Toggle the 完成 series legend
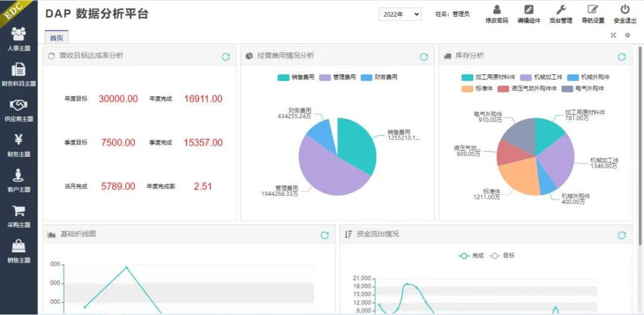The width and height of the screenshot is (644, 315). [x=471, y=255]
